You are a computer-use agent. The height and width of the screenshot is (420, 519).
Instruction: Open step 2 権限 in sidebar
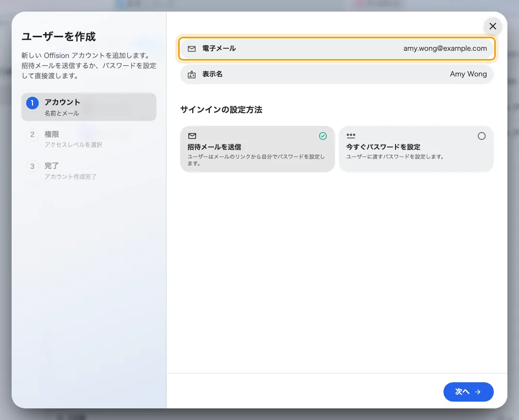(x=89, y=138)
